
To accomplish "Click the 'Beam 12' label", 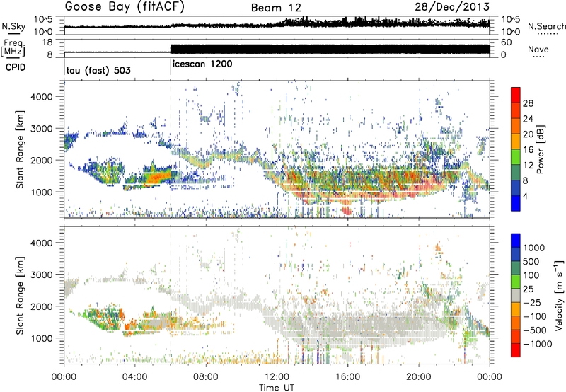I will point(276,8).
